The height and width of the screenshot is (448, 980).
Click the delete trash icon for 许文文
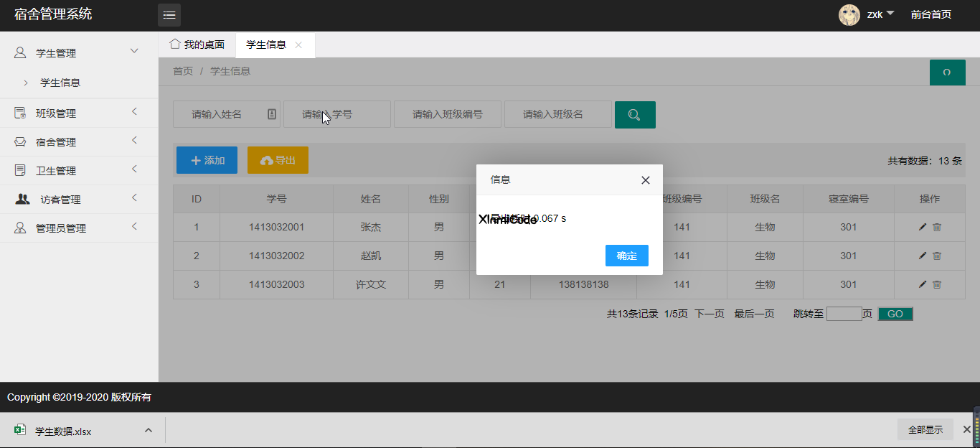point(938,284)
